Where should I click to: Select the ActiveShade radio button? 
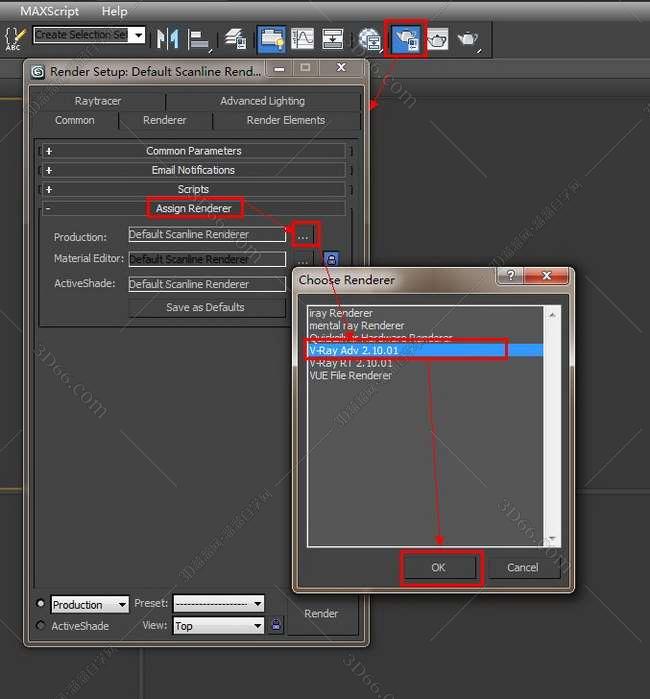[x=41, y=625]
